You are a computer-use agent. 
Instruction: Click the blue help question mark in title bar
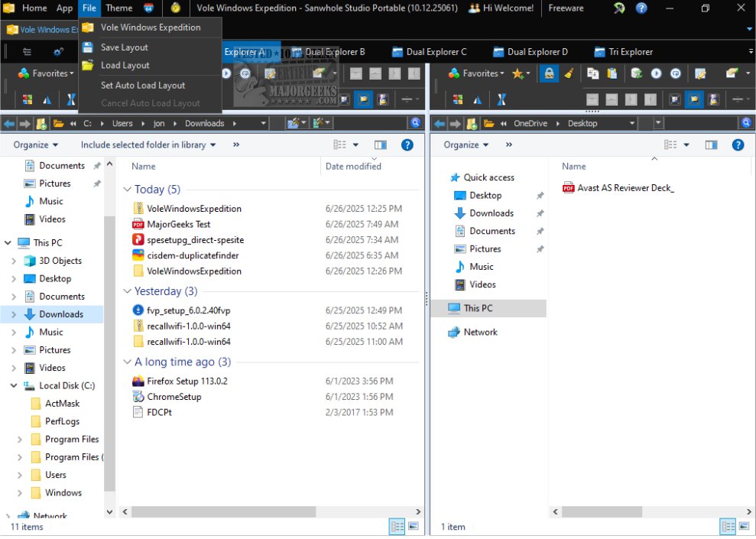tap(641, 8)
